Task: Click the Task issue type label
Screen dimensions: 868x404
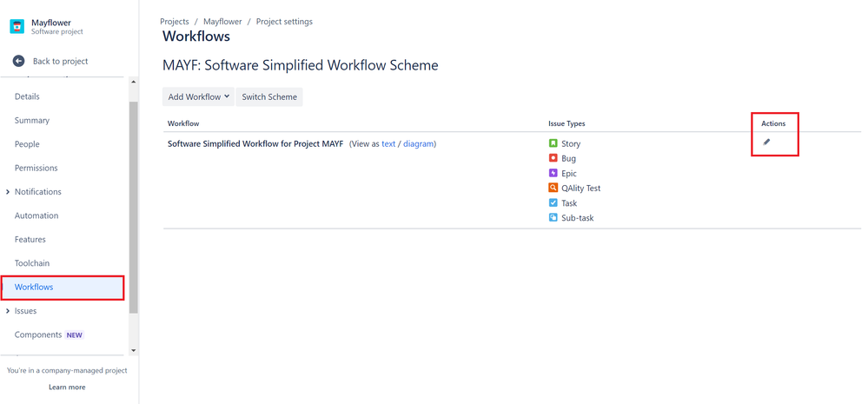Action: point(569,203)
